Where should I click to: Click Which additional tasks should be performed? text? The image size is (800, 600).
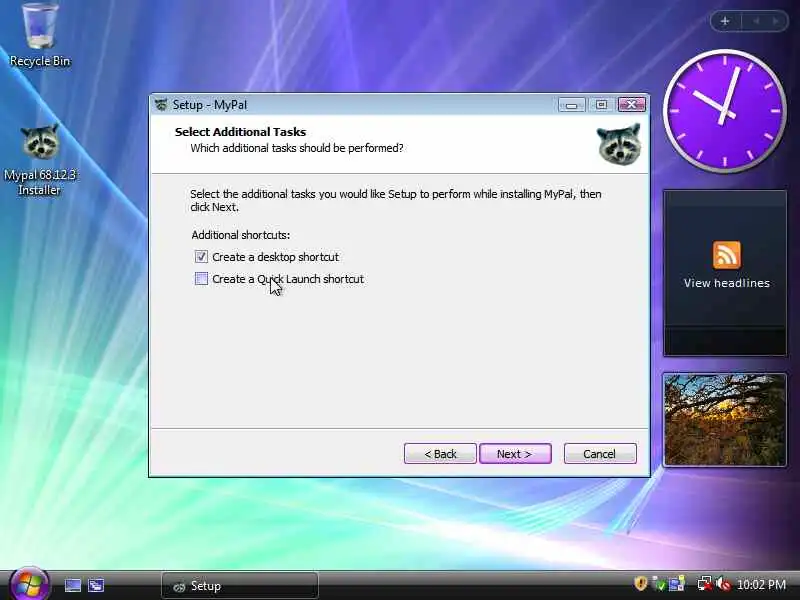296,148
